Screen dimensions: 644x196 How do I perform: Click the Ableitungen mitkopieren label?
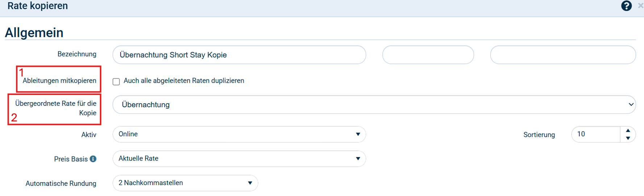[59, 80]
